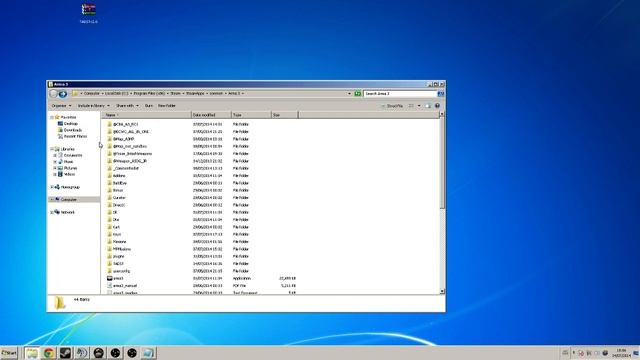Click Program Files (x86) in the breadcrumb
This screenshot has width=640, height=360.
(149, 93)
